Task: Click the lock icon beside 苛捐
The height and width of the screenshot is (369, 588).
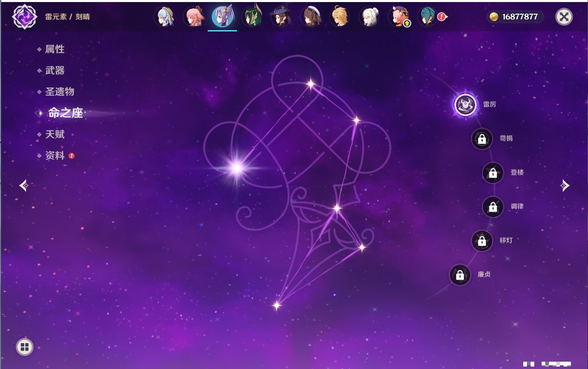Action: point(482,139)
